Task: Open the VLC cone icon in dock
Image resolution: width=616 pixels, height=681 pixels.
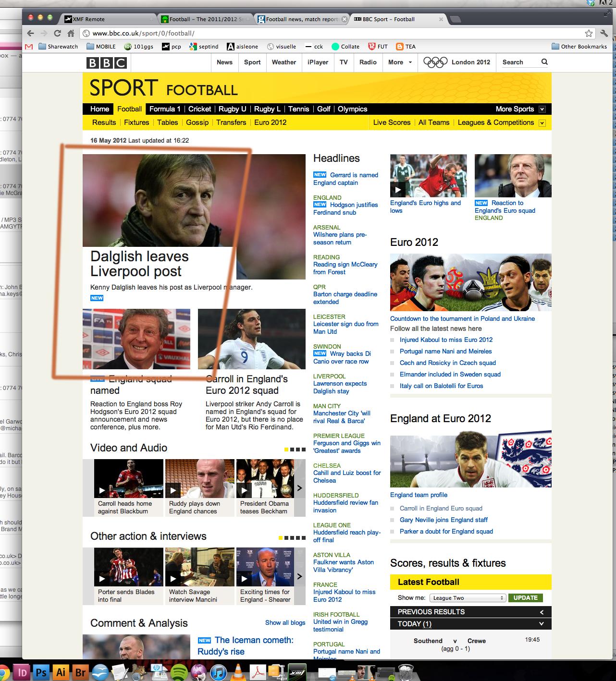Action: coord(238,672)
